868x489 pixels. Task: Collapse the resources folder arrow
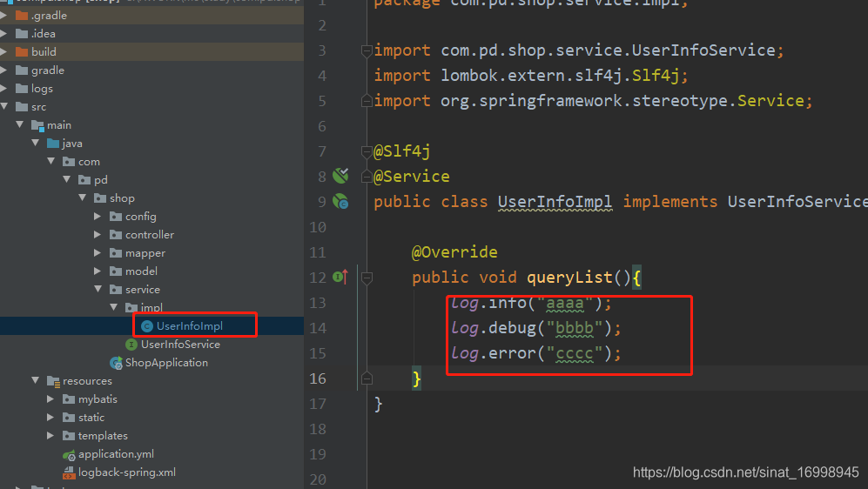coord(36,380)
